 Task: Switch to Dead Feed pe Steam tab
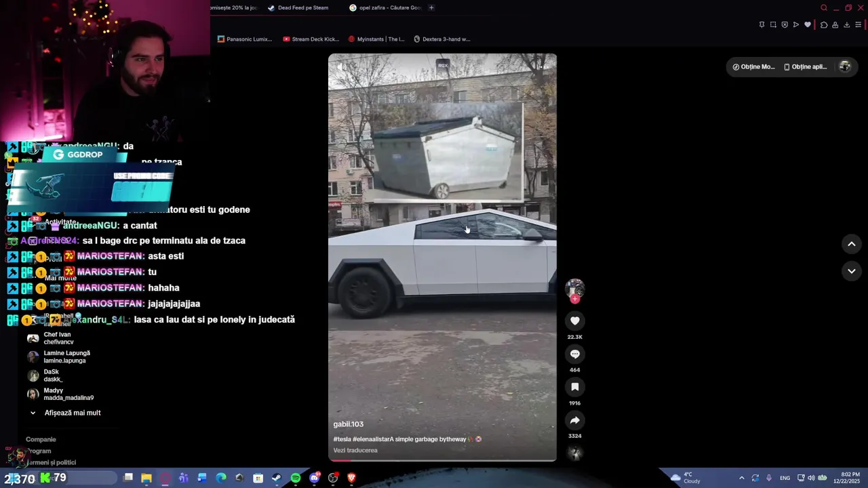[x=298, y=8]
